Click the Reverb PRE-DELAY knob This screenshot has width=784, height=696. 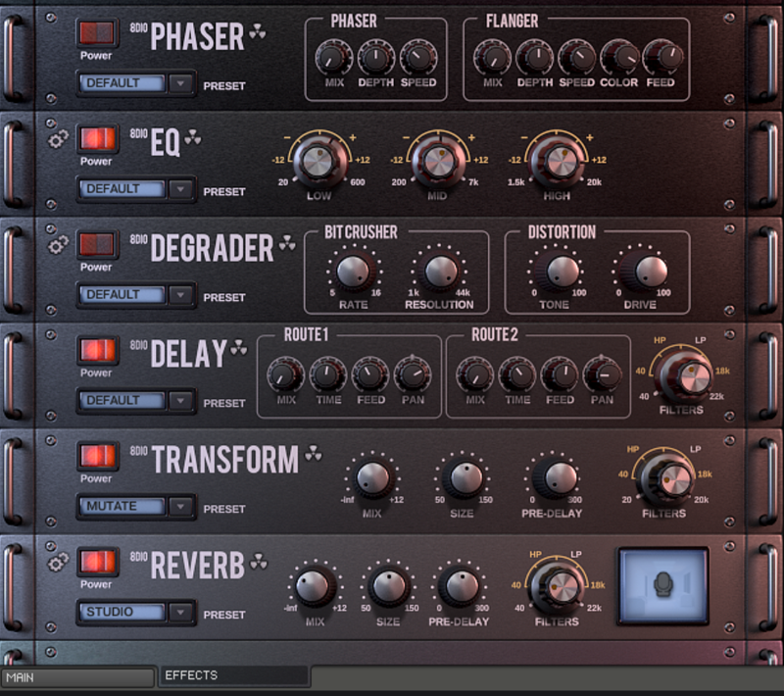[461, 586]
